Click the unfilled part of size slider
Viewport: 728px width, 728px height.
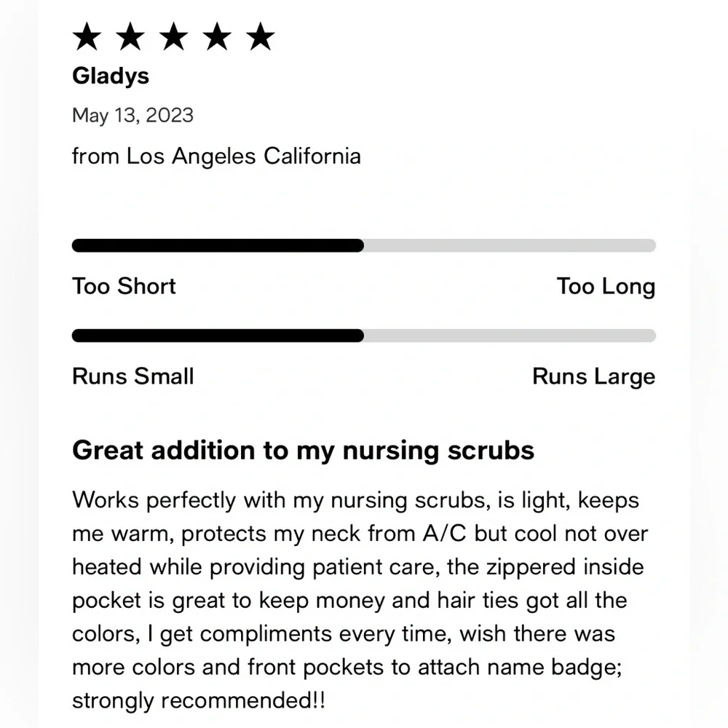[x=510, y=336]
